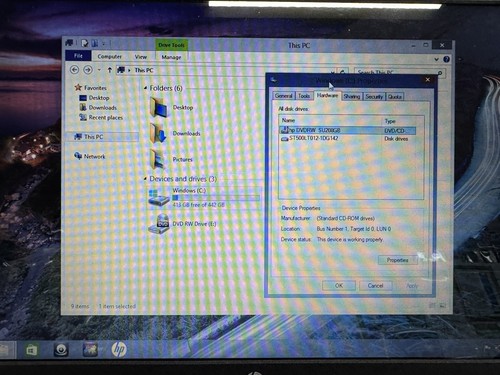Click the device Properties button
This screenshot has height=375, width=500.
coord(398,260)
